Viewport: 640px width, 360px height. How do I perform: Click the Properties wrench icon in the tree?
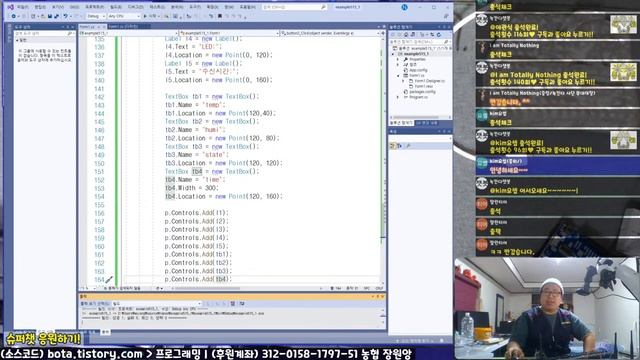pos(406,59)
